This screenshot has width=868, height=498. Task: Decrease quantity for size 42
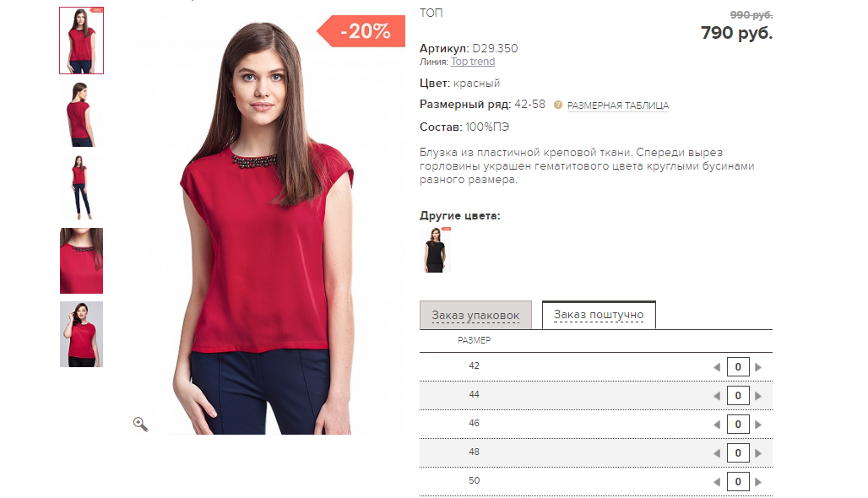point(717,367)
